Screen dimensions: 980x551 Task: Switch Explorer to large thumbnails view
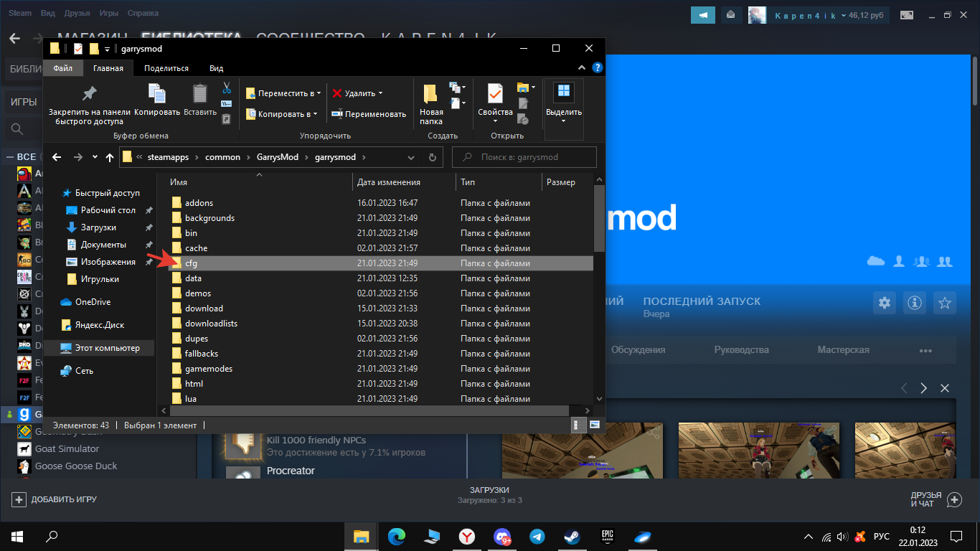pos(595,425)
